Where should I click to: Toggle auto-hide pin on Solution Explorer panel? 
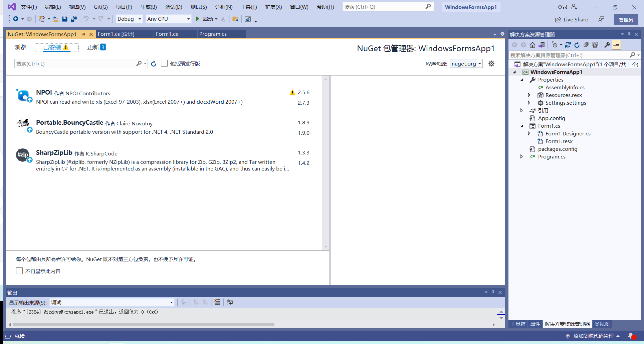point(629,34)
